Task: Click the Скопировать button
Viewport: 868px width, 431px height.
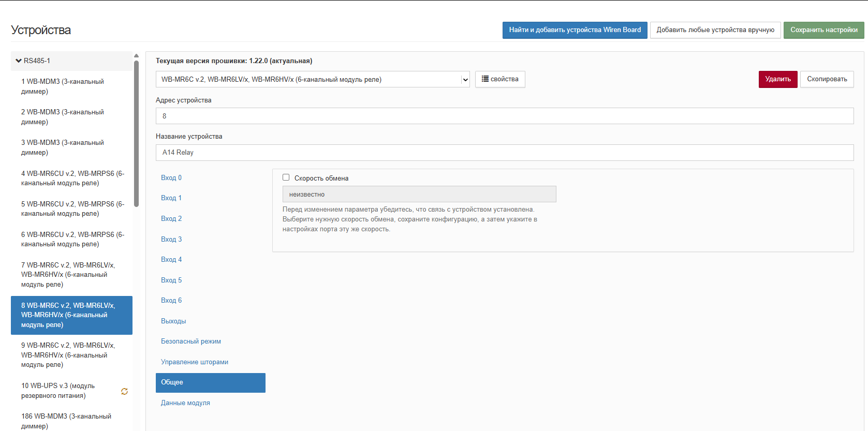Action: [827, 79]
